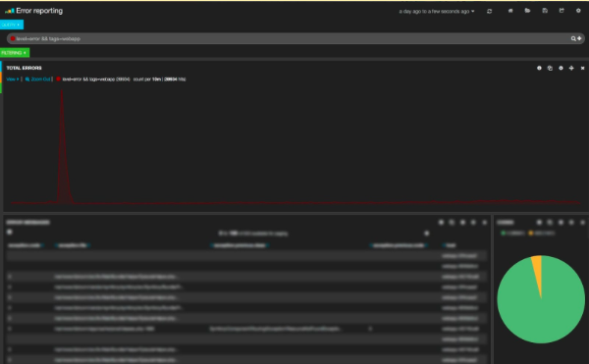Screen dimensions: 589x364
Task: Show info for the Total Errors panel
Action: tap(539, 68)
